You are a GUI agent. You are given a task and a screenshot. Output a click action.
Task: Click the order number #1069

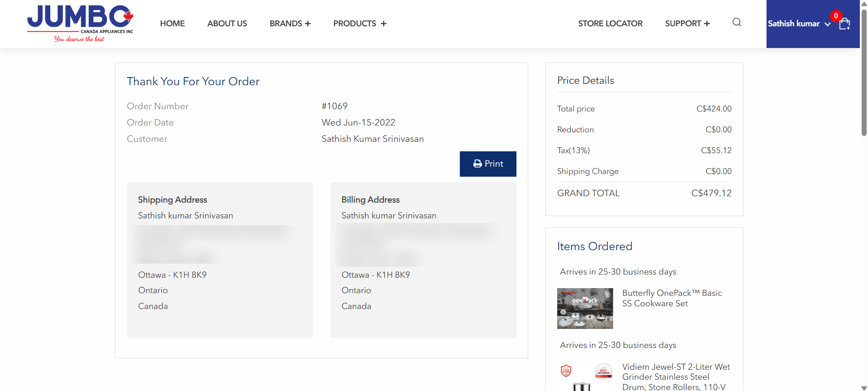tap(334, 106)
